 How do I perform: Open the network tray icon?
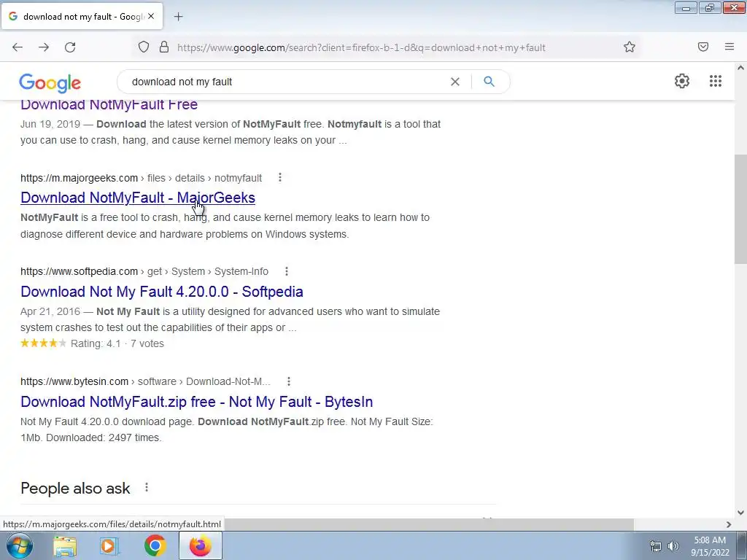coord(656,546)
